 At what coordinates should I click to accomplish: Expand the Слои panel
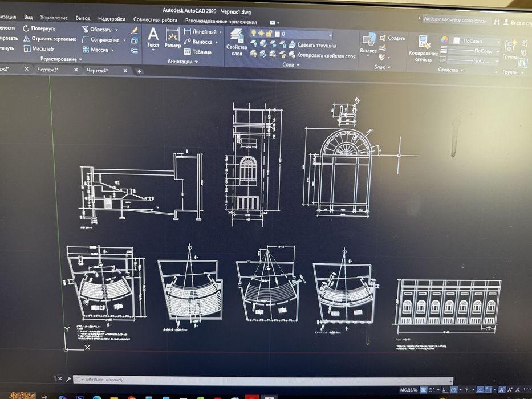point(291,64)
